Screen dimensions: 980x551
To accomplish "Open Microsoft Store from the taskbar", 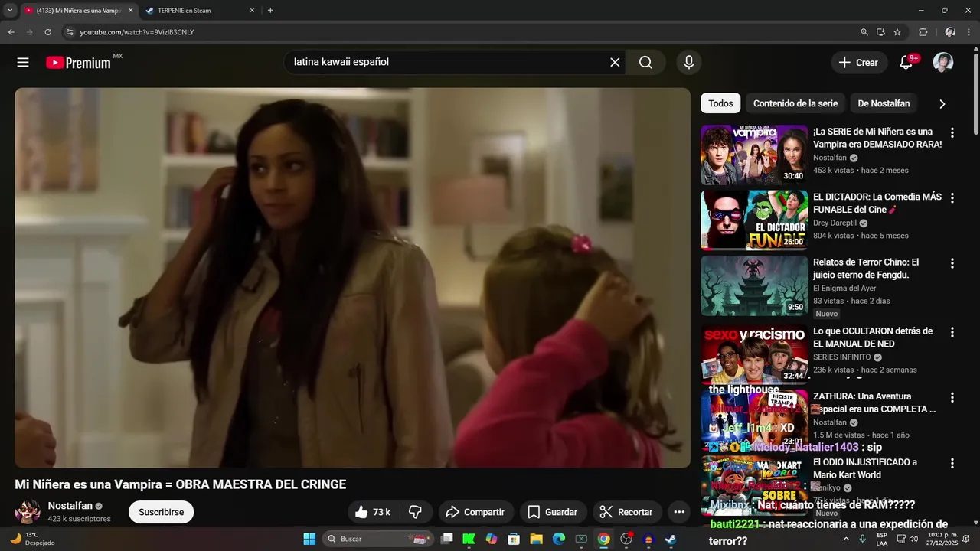I will [x=514, y=539].
